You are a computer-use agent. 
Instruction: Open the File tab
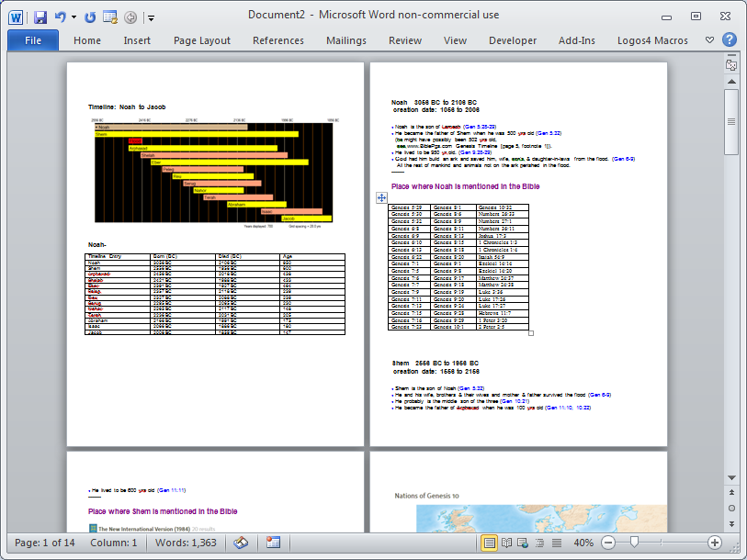pos(33,40)
